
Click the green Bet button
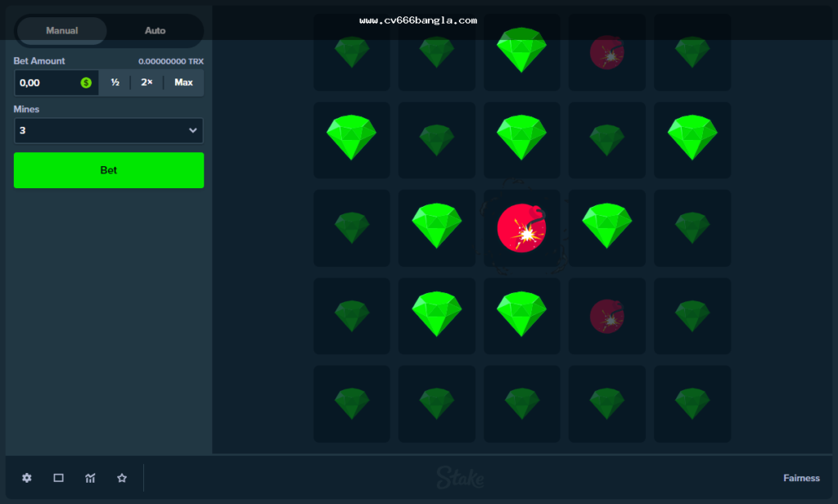pyautogui.click(x=109, y=170)
